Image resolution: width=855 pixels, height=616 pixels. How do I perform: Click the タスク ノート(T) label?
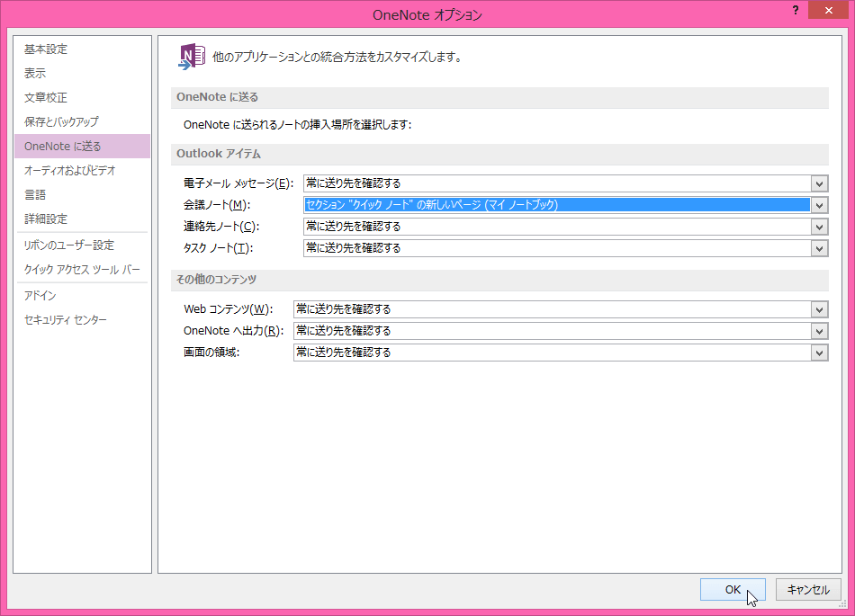(218, 248)
